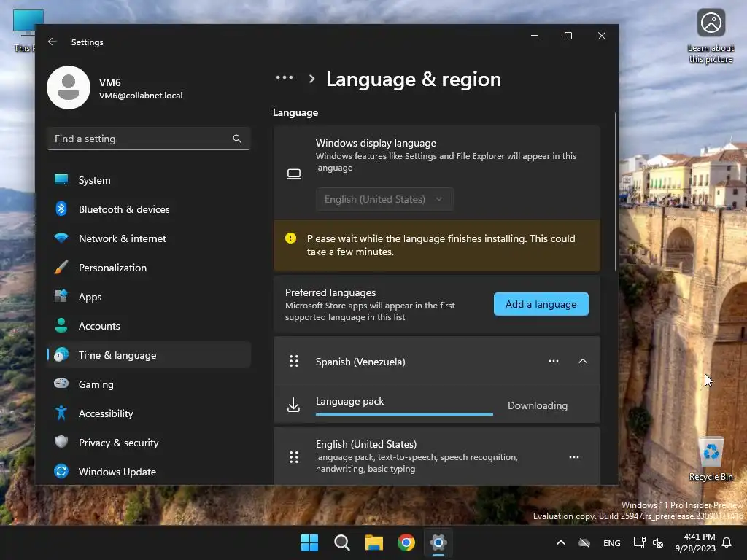Open the VM6 user profile avatar

pyautogui.click(x=69, y=87)
